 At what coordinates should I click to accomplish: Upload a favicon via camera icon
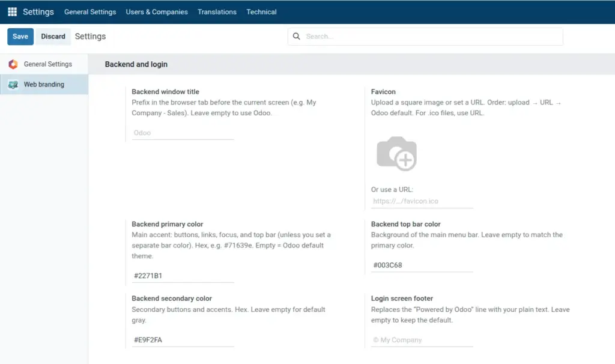396,153
